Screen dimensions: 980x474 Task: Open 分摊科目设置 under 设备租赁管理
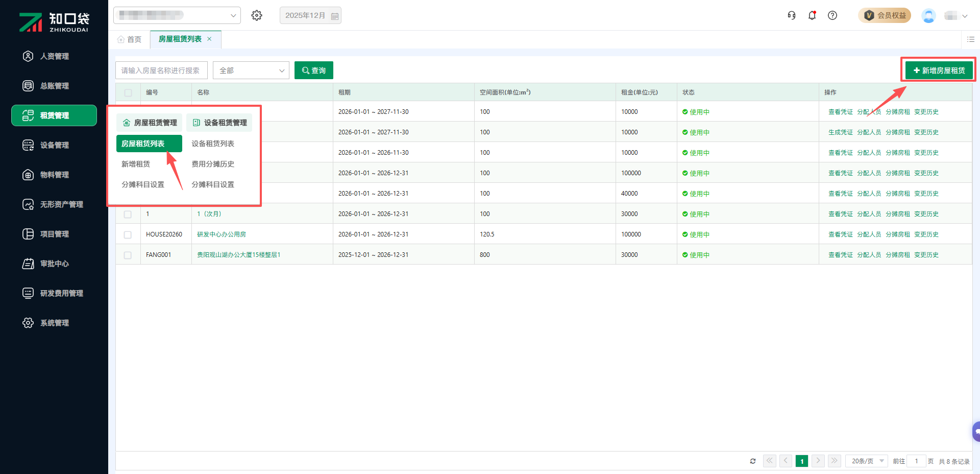pyautogui.click(x=213, y=184)
